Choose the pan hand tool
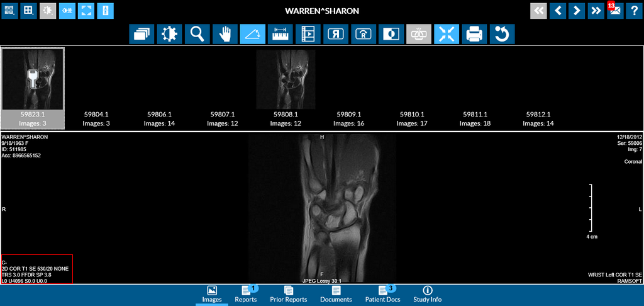 (x=225, y=34)
